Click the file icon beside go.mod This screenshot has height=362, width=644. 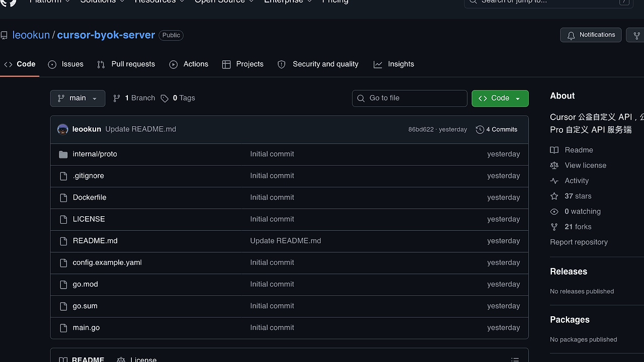point(63,285)
